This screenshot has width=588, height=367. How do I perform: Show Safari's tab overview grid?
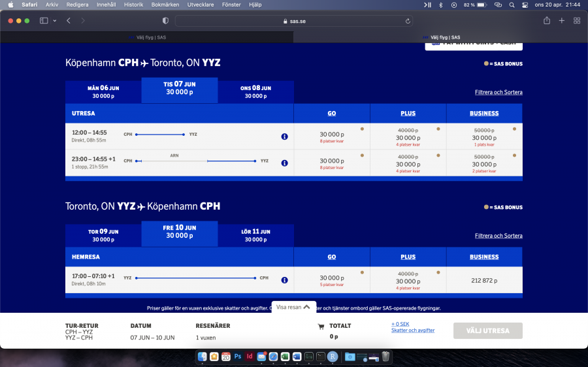577,21
